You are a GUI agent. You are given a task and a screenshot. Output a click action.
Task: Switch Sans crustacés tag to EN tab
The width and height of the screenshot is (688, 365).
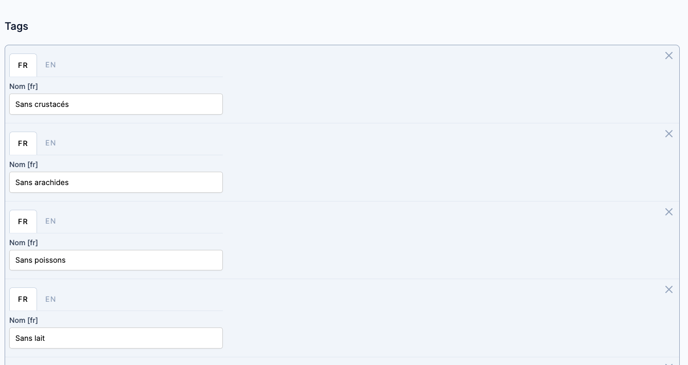click(50, 65)
